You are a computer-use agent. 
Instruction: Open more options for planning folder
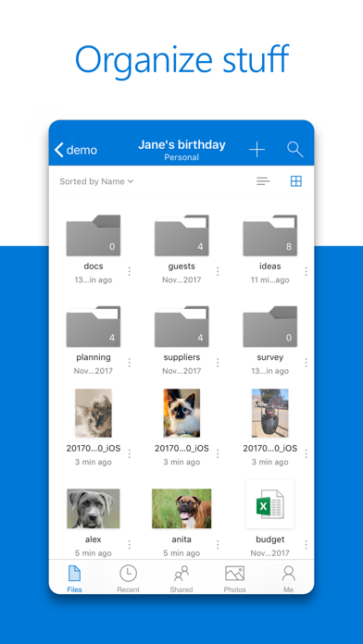[x=129, y=363]
